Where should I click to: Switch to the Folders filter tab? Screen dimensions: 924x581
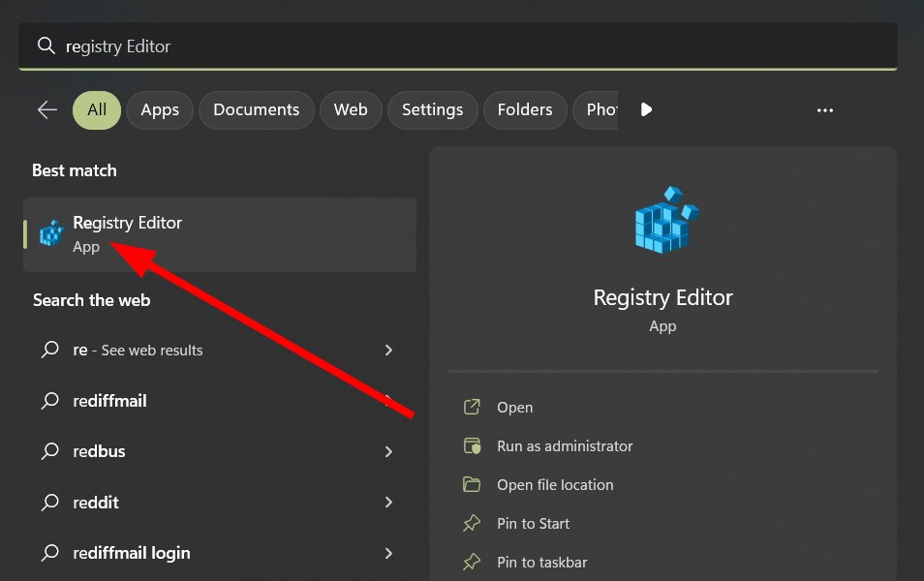pyautogui.click(x=525, y=110)
